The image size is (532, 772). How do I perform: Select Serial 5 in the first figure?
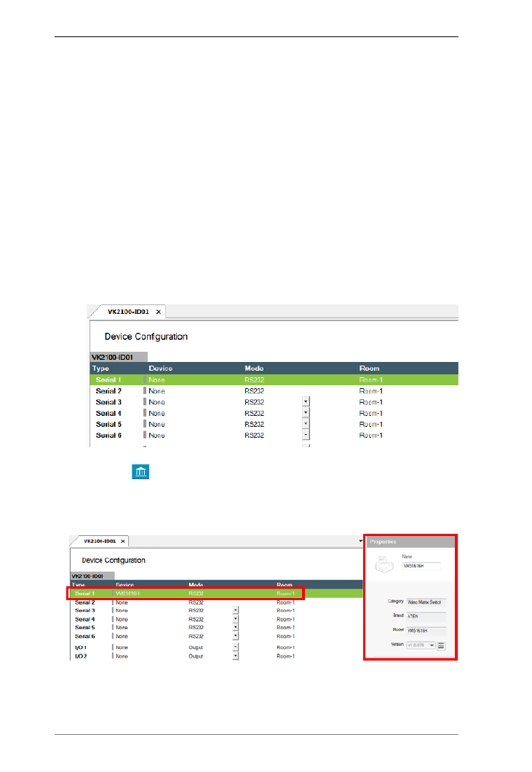coord(108,424)
